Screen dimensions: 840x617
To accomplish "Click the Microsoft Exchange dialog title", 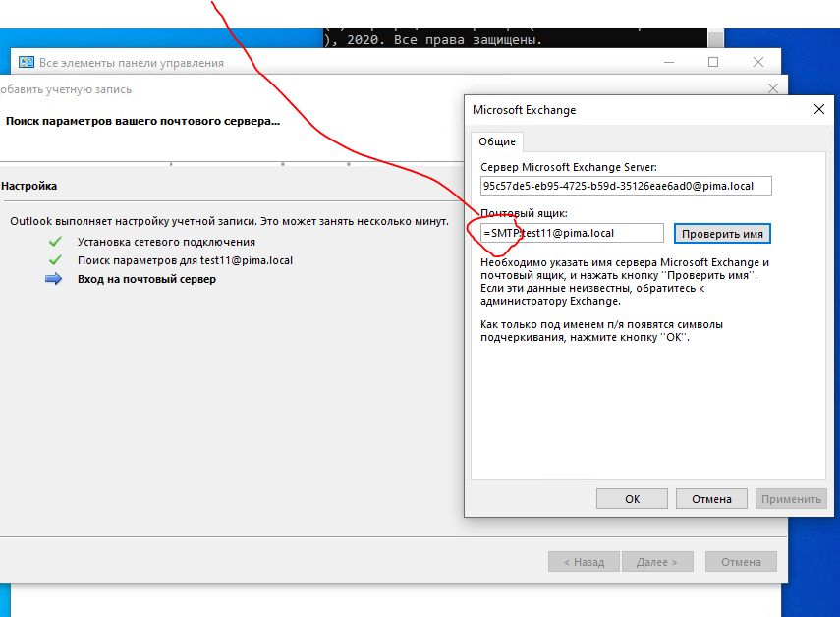I will click(x=524, y=110).
